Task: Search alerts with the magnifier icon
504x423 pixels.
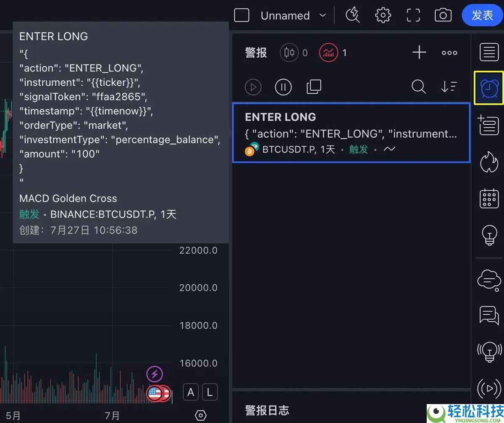Action: pyautogui.click(x=418, y=87)
